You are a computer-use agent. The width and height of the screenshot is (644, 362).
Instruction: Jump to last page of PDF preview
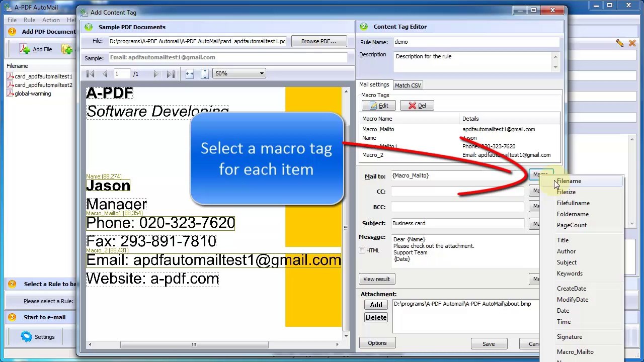click(171, 74)
